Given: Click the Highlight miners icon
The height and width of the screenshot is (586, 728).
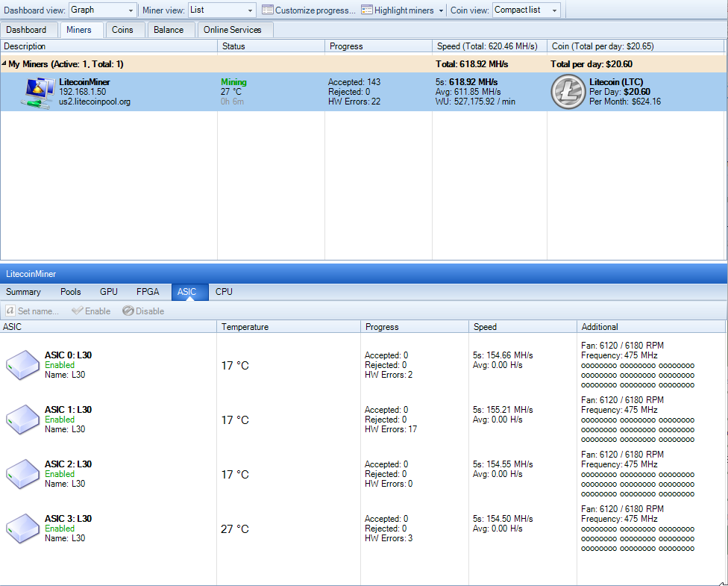Looking at the screenshot, I should [x=367, y=10].
